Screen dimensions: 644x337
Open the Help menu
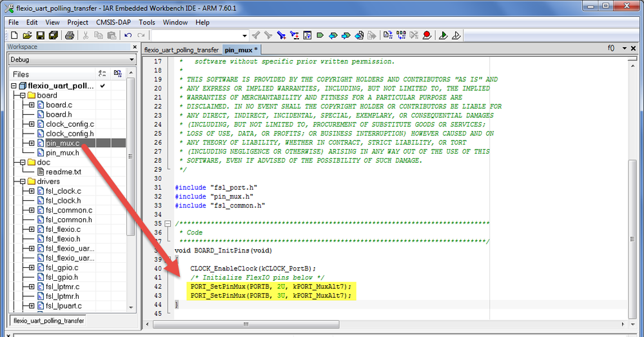(202, 22)
